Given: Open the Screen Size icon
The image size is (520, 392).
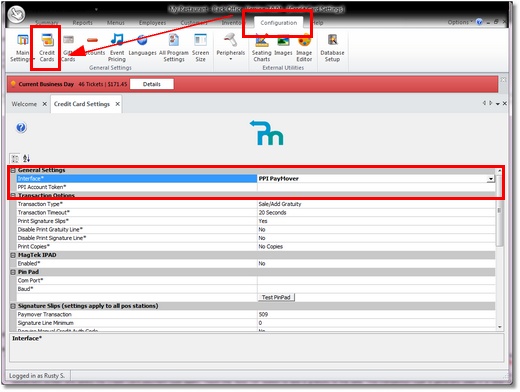Looking at the screenshot, I should pos(200,48).
